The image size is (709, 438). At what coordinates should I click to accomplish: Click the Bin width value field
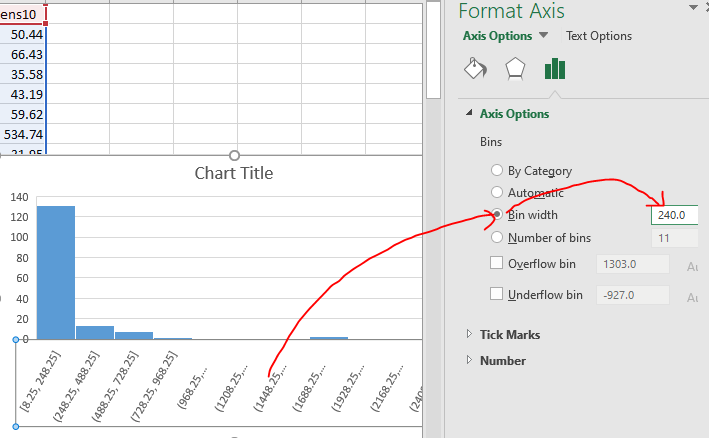(x=674, y=215)
